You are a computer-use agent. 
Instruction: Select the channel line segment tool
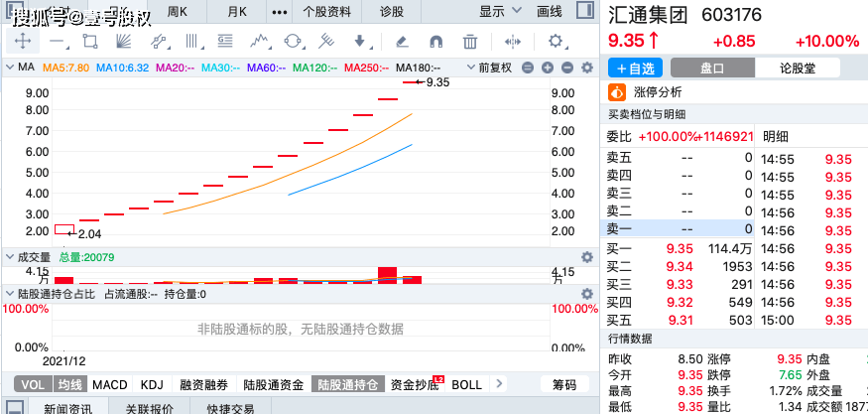point(159,41)
